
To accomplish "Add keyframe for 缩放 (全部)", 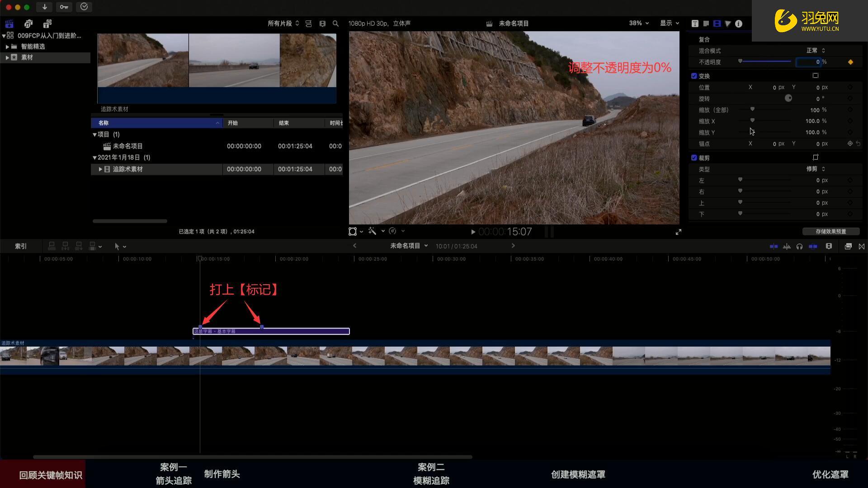I will click(850, 110).
